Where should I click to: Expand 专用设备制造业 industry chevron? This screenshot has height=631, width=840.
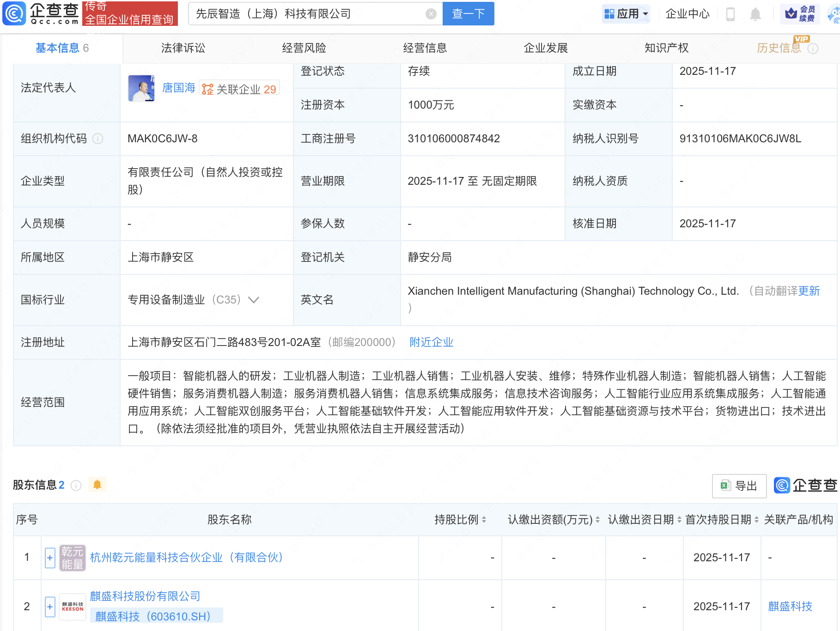coord(254,300)
